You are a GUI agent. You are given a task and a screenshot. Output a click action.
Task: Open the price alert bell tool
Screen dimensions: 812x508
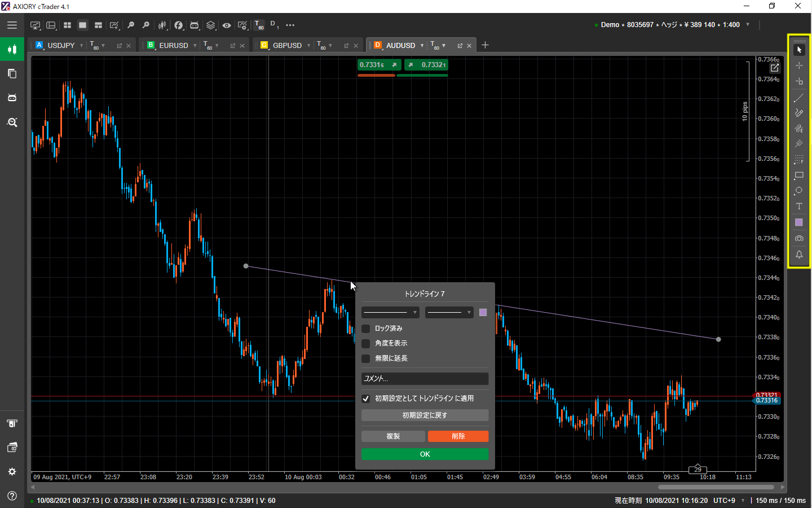[x=798, y=255]
